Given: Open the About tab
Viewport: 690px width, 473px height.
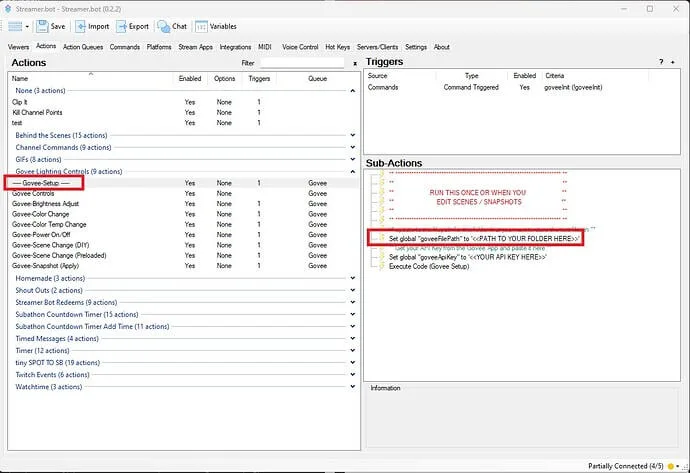Looking at the screenshot, I should point(441,47).
